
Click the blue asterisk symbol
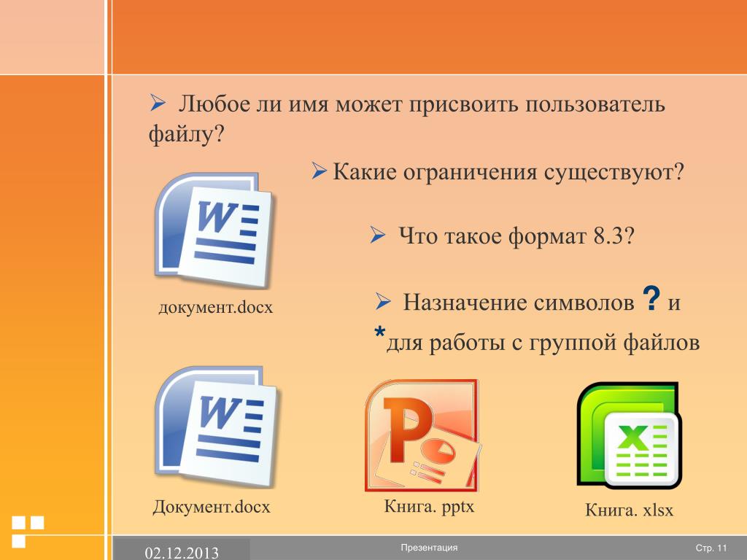pyautogui.click(x=379, y=333)
